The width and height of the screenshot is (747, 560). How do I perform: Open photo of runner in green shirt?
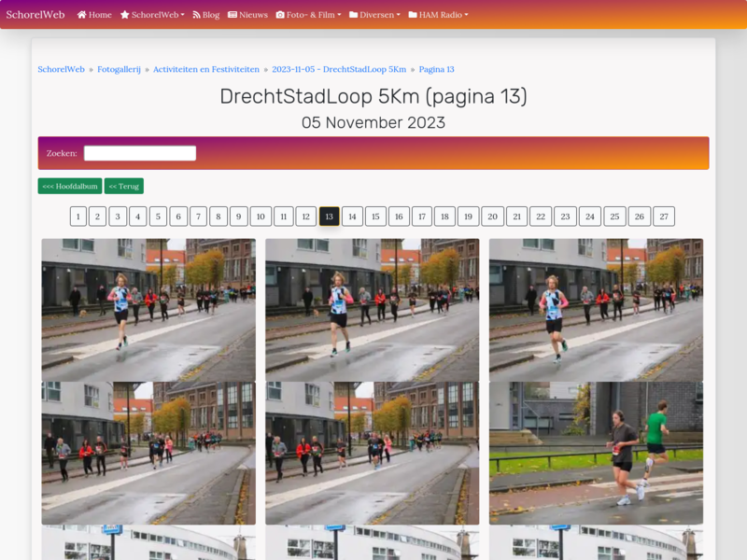pyautogui.click(x=596, y=454)
